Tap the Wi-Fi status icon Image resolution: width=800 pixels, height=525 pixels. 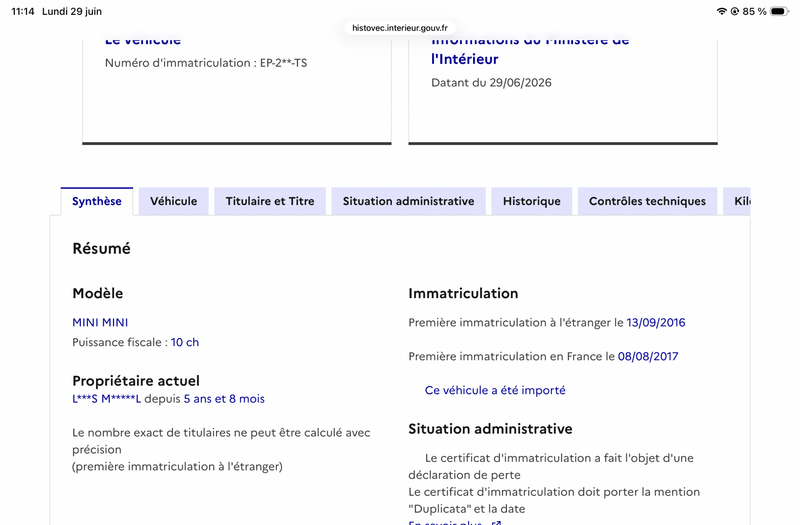[x=721, y=11]
